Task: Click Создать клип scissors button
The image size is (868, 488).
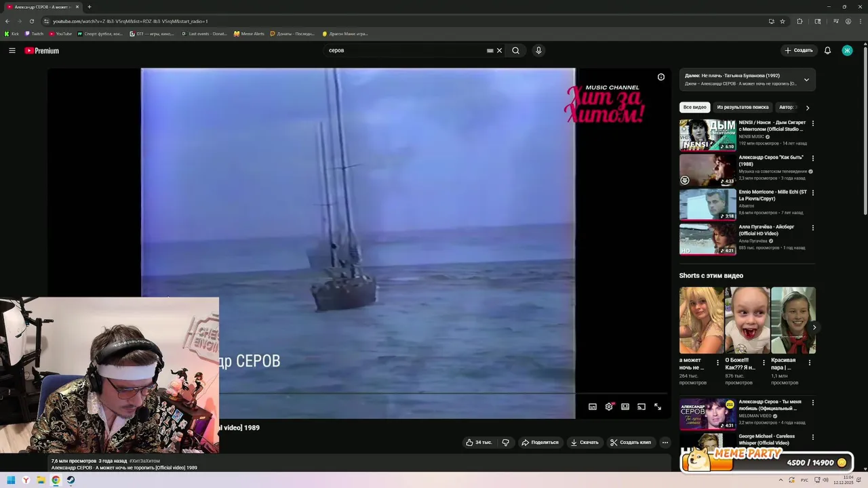Action: coord(631,443)
